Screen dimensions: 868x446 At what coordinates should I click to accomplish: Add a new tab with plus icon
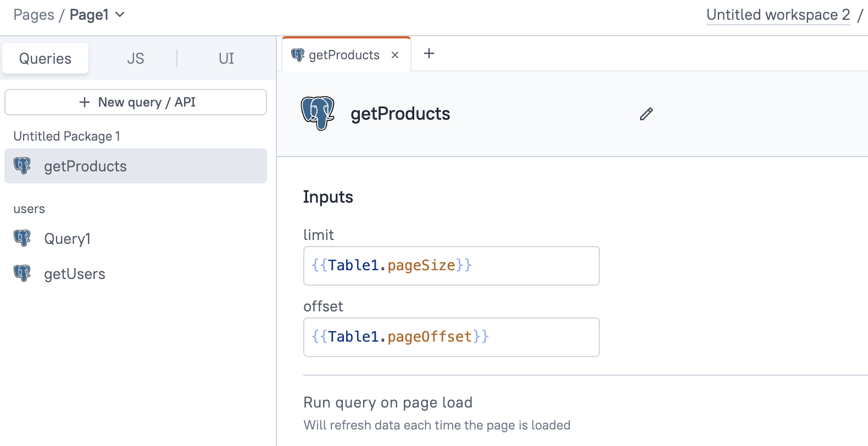tap(429, 53)
